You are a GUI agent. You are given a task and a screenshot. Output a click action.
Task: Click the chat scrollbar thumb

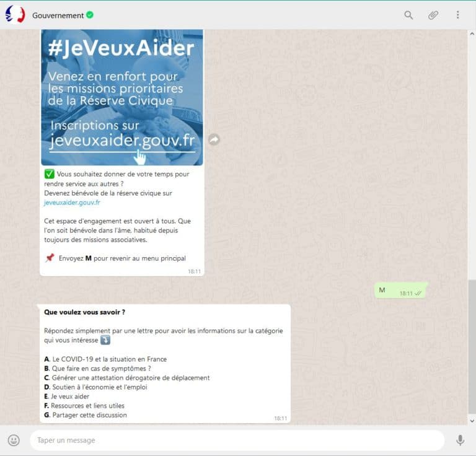tap(472, 347)
